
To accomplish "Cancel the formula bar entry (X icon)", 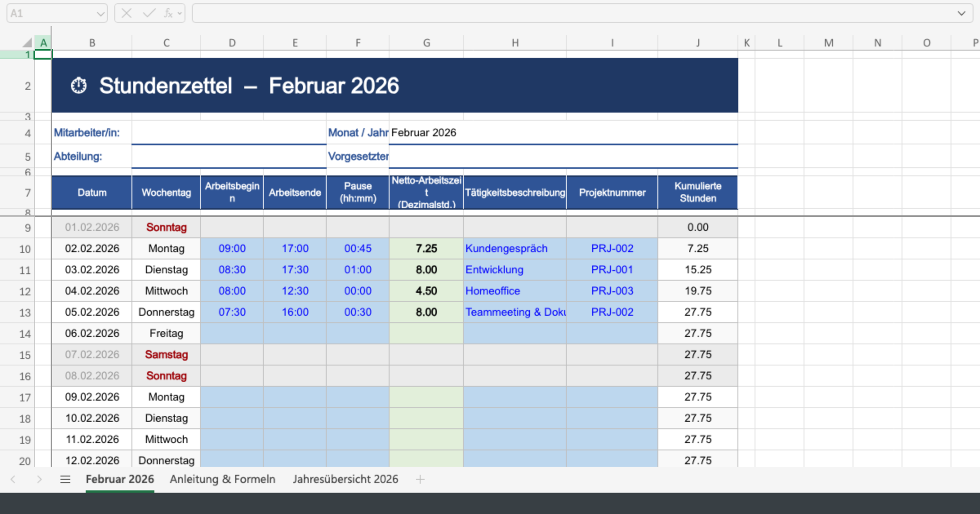I will coord(127,13).
